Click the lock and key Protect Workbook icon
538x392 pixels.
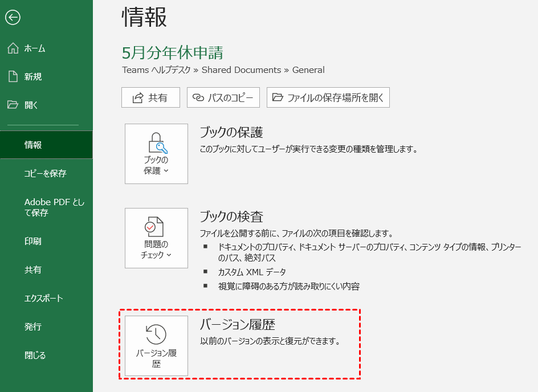[x=156, y=142]
